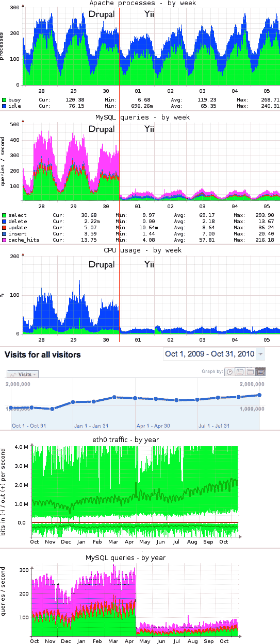The image size is (280, 644).
Task: Click the 'Oct 1 - Oct 31' axis label
Action: pos(30,426)
